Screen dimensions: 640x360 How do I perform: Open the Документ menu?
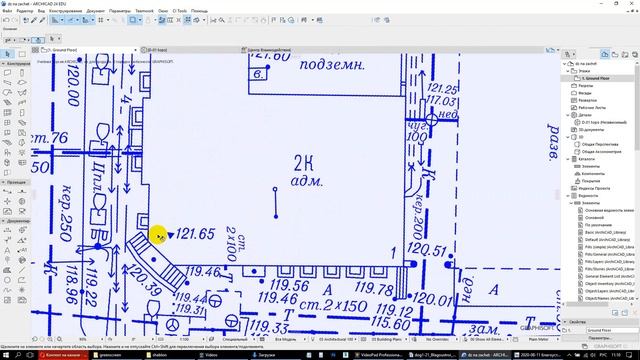96,11
